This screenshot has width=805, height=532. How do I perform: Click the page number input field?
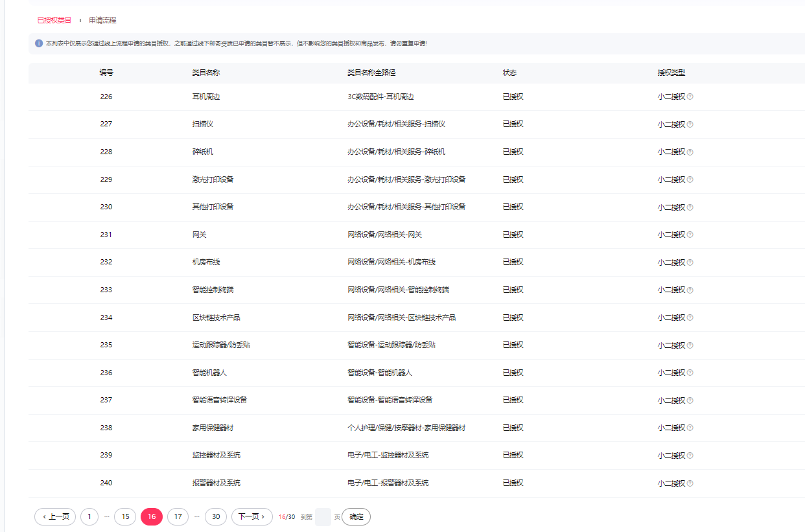click(x=323, y=517)
